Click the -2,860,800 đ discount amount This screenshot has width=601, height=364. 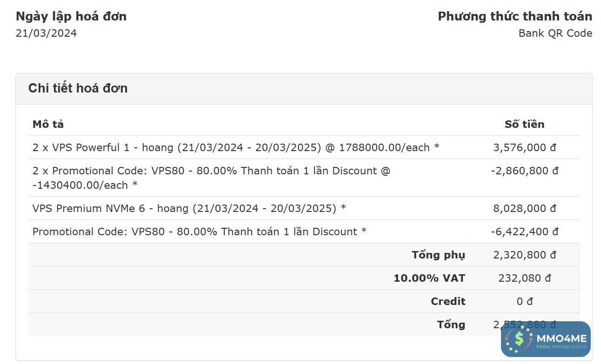coord(524,171)
